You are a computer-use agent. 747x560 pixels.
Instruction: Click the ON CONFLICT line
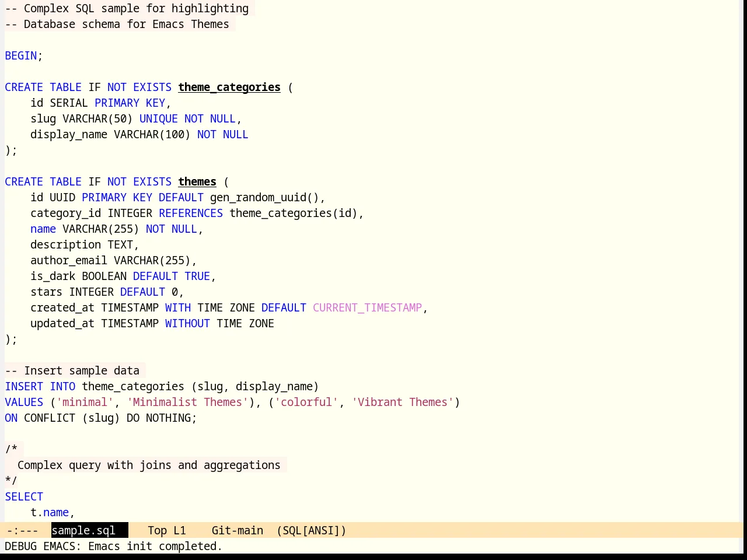pyautogui.click(x=101, y=418)
